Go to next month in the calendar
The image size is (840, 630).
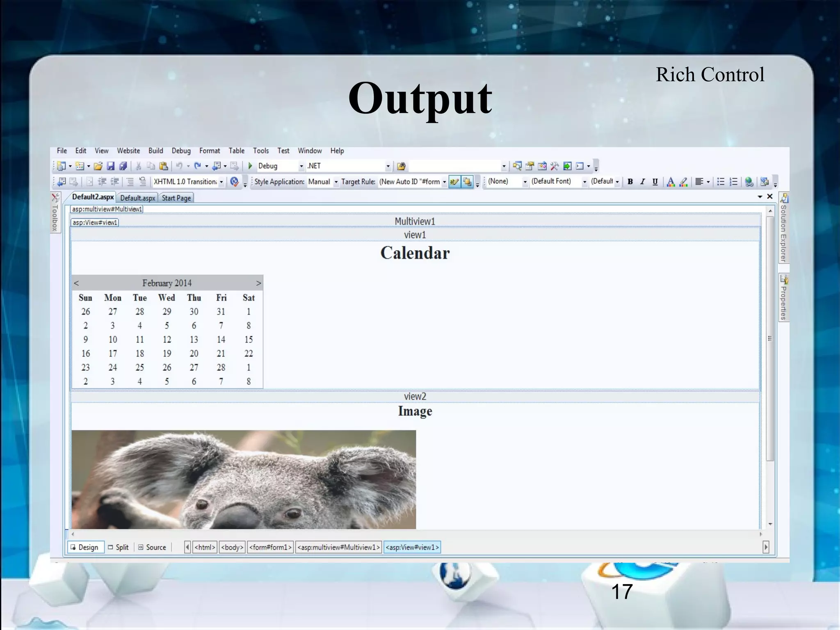coord(258,283)
